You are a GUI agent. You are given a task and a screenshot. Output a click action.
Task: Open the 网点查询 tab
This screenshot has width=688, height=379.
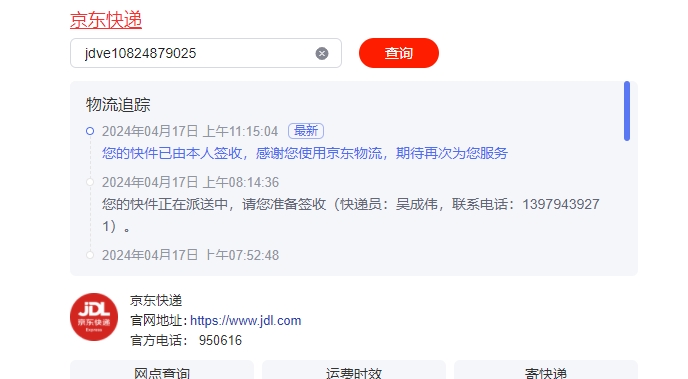click(x=162, y=370)
